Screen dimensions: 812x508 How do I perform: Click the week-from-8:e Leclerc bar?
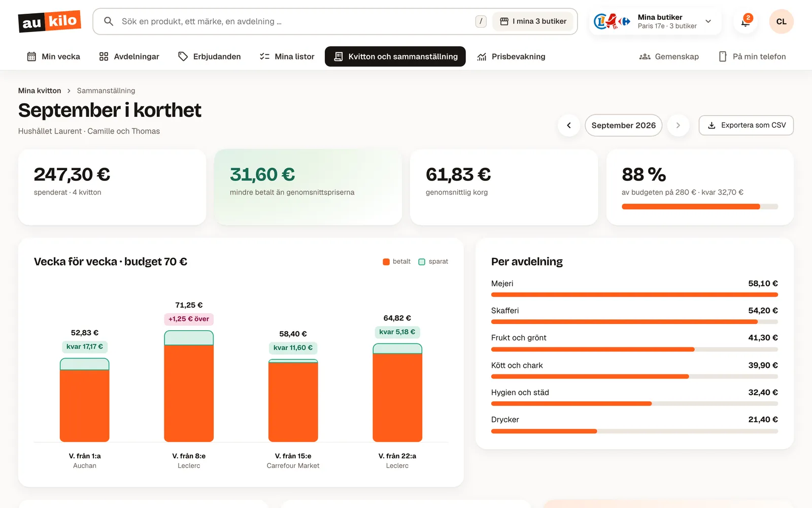click(189, 386)
